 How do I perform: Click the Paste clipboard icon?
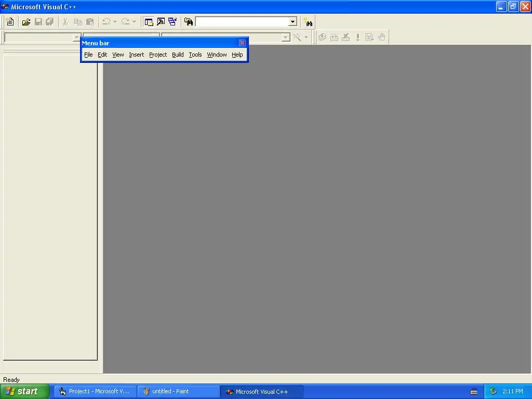[90, 22]
